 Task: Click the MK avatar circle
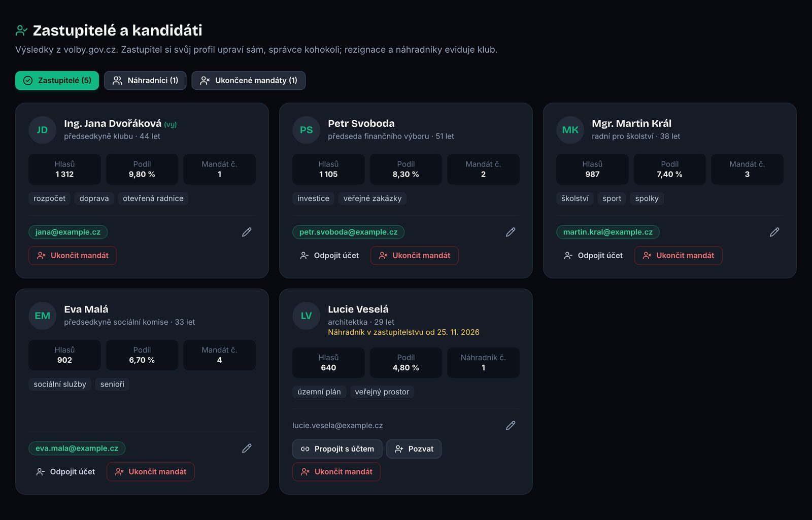(x=570, y=130)
